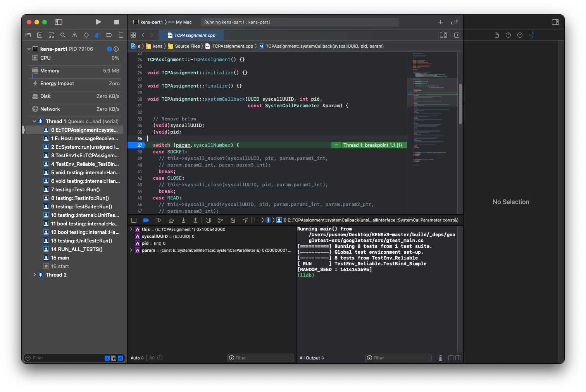This screenshot has width=586, height=392.
Task: Collapse the Thread 1 disclosure triangle
Action: 34,121
